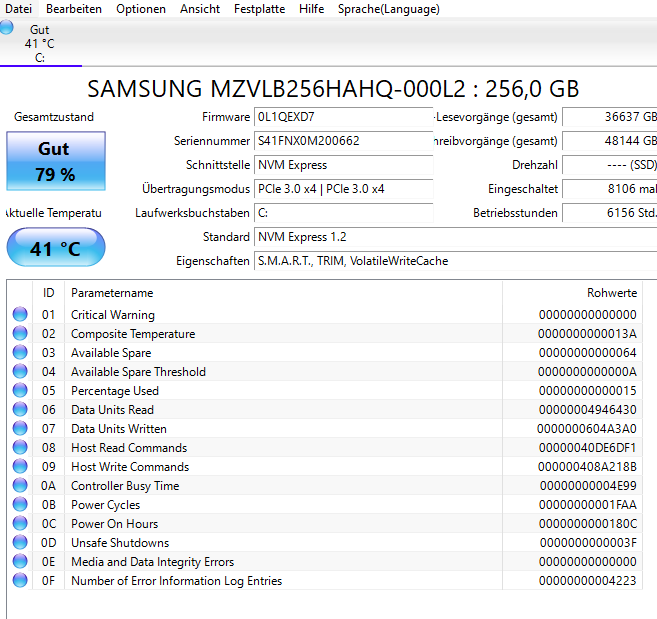Select the Composite Temperature parameter name
This screenshot has height=619, width=657.
coord(133,334)
